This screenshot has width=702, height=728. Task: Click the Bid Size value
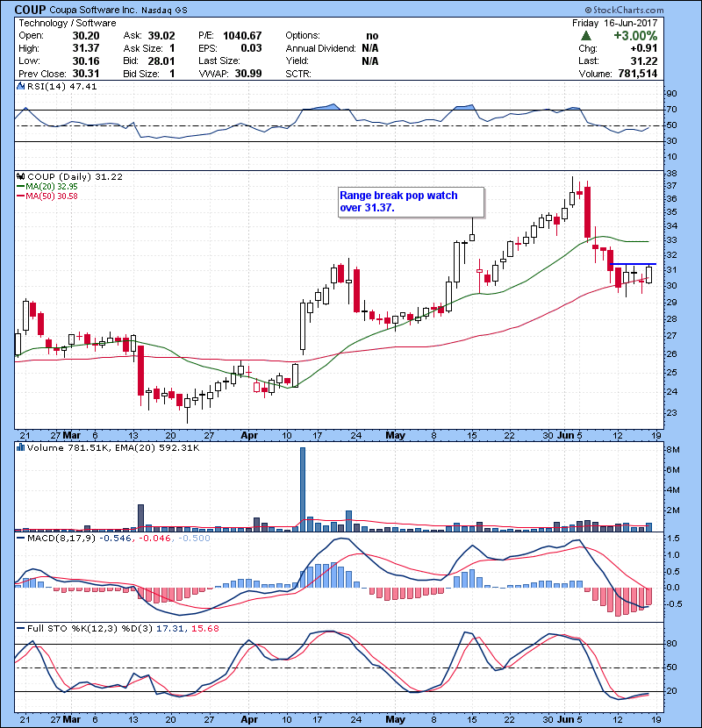coord(172,74)
